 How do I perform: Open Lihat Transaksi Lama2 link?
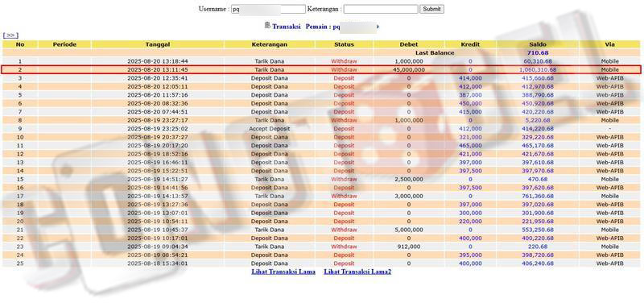coord(357,272)
